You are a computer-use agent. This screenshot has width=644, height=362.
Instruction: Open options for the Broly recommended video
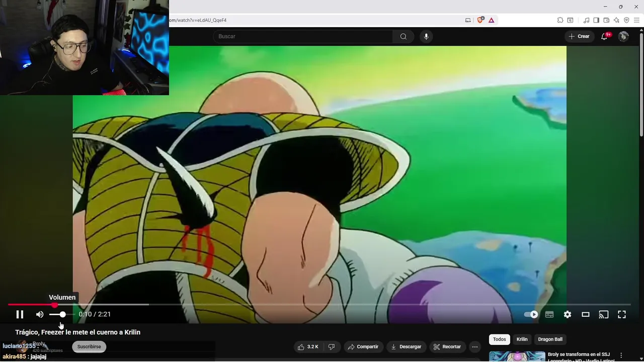coord(621,355)
